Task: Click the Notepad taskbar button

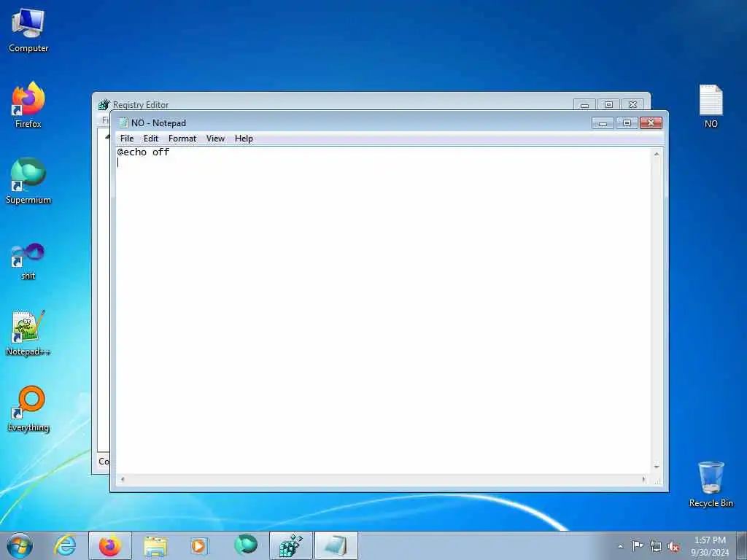Action: 336,545
